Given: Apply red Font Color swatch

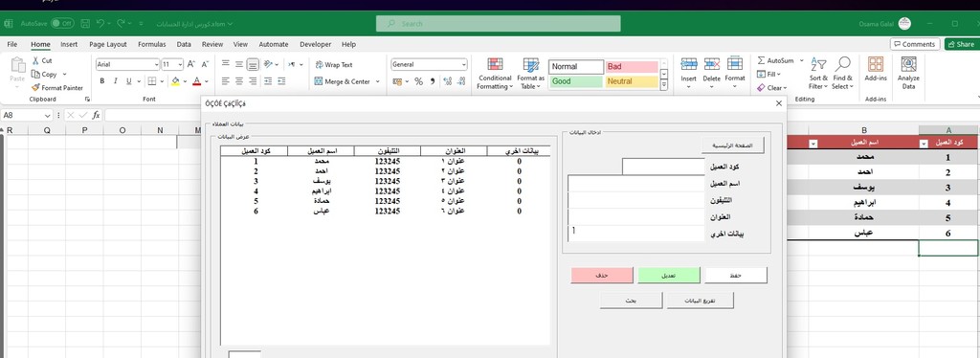Looking at the screenshot, I should pos(197,81).
